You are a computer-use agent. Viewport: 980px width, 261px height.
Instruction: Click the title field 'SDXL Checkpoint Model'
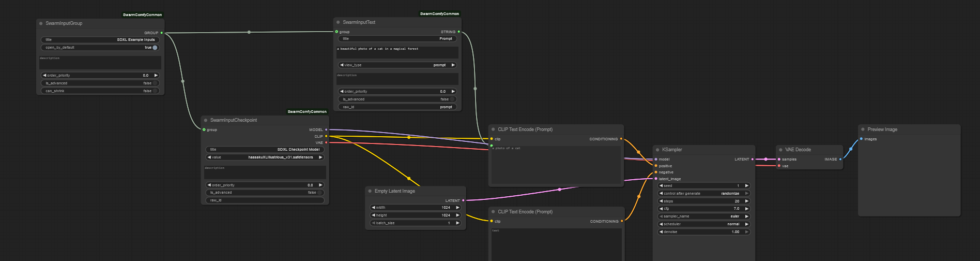pyautogui.click(x=265, y=150)
